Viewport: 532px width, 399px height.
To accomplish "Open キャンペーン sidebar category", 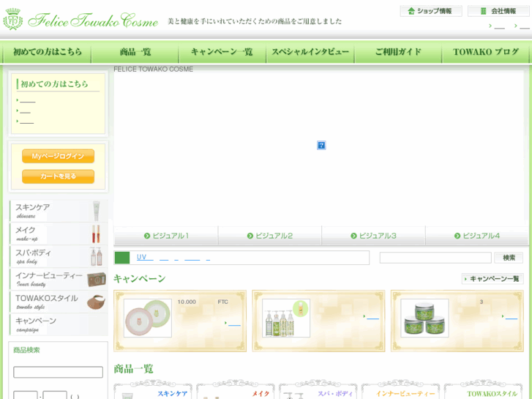I will [x=59, y=324].
